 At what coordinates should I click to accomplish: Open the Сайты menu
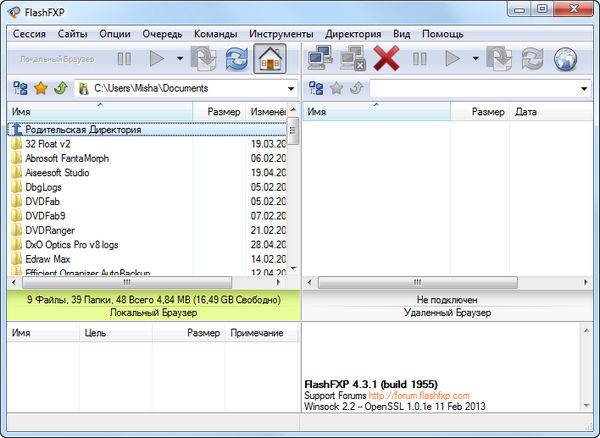pyautogui.click(x=72, y=33)
